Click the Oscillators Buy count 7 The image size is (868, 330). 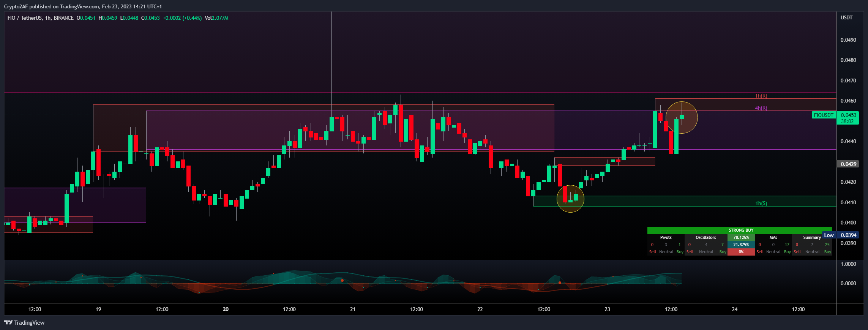click(x=723, y=245)
